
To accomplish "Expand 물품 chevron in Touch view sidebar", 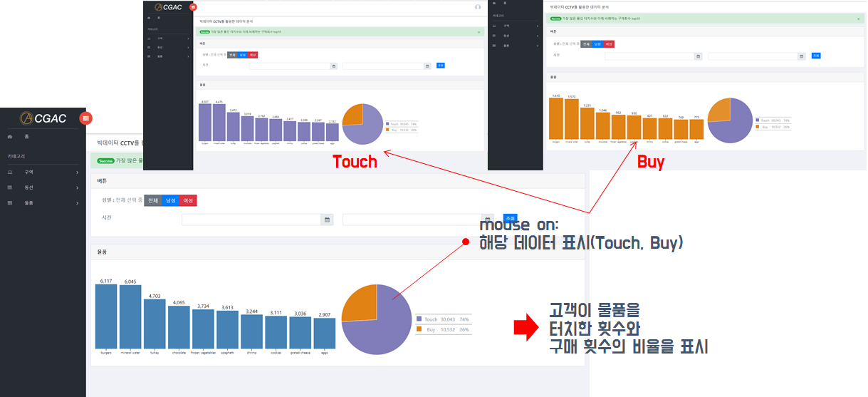I will click(188, 56).
